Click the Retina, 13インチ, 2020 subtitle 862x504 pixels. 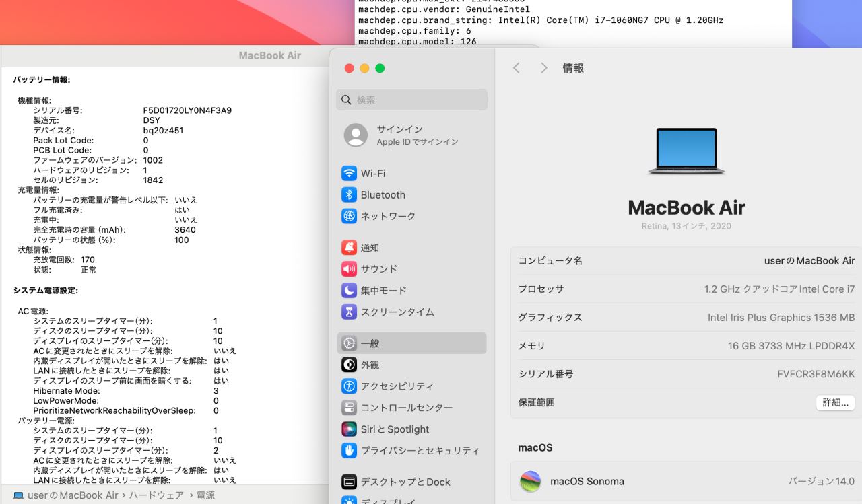[x=686, y=226]
